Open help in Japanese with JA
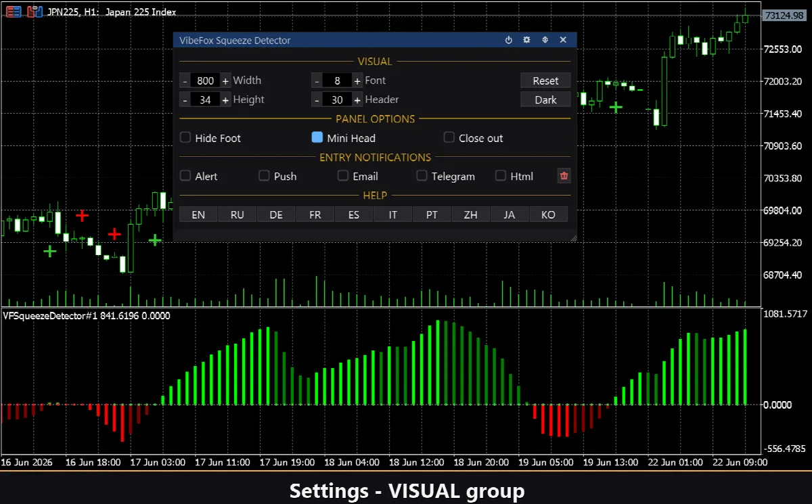This screenshot has height=504, width=812. pyautogui.click(x=510, y=214)
